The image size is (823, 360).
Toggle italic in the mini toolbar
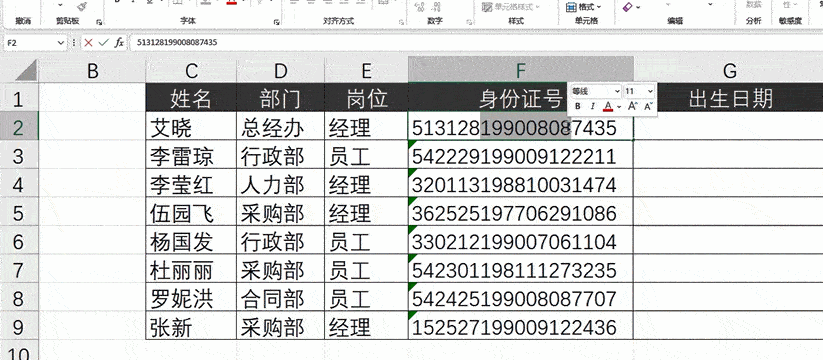593,107
